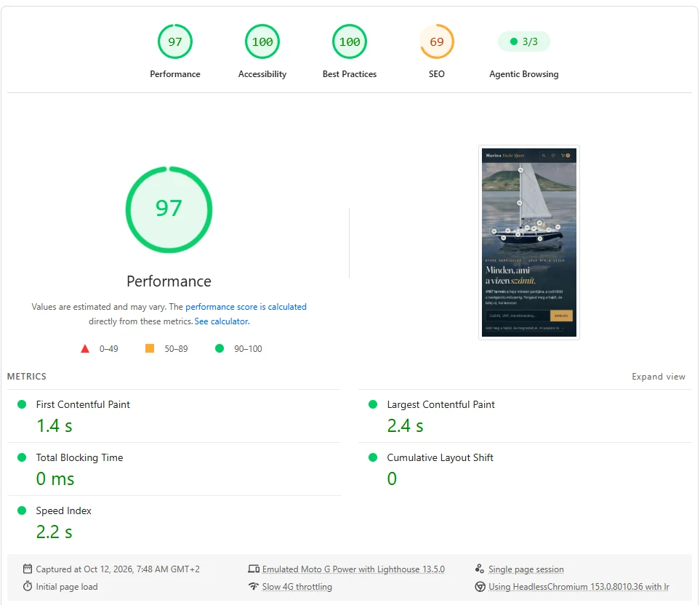Open the 'Slow 4G throttling' details
This screenshot has width=700, height=605.
(297, 587)
